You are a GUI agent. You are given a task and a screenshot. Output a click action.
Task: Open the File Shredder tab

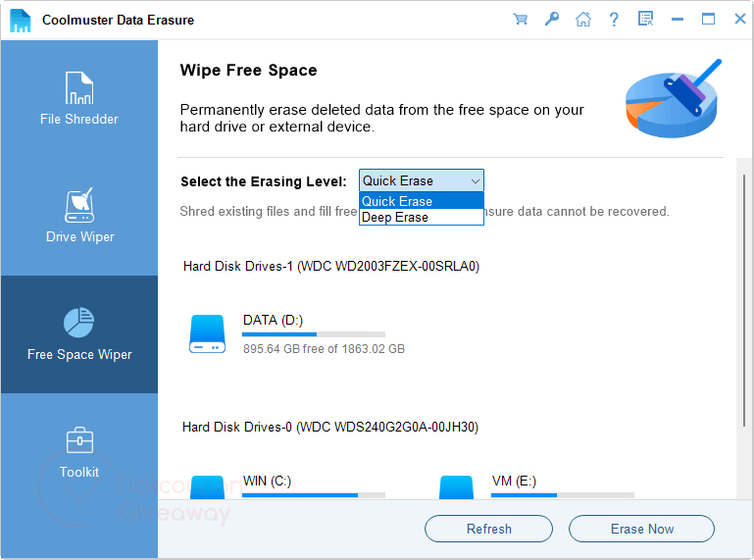click(79, 99)
